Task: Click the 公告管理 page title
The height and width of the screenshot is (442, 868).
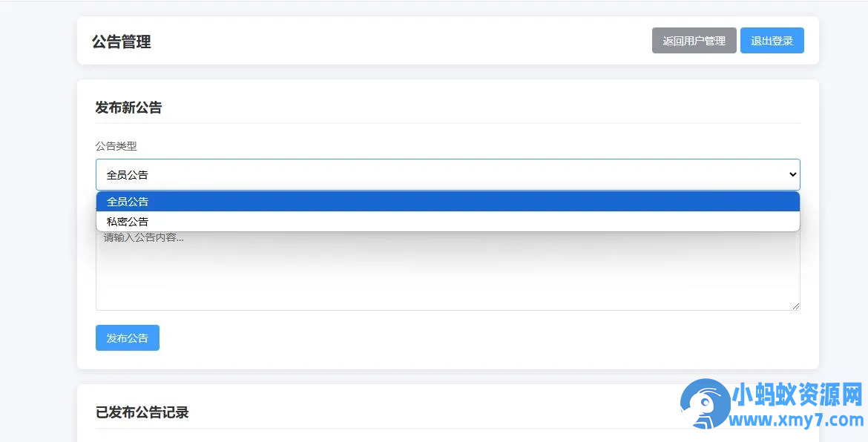Action: click(122, 42)
